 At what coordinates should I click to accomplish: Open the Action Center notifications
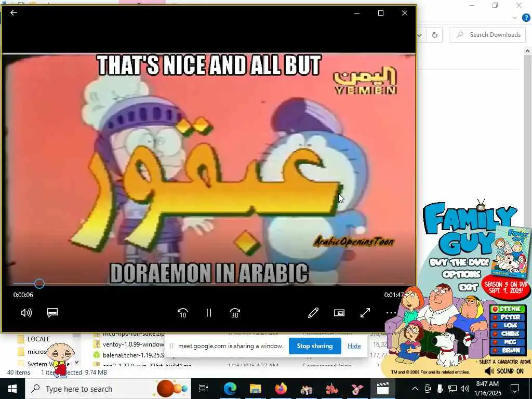click(x=515, y=389)
